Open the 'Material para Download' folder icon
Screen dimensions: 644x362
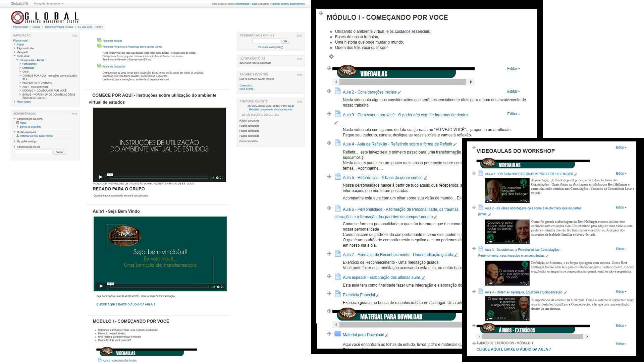pos(338,334)
